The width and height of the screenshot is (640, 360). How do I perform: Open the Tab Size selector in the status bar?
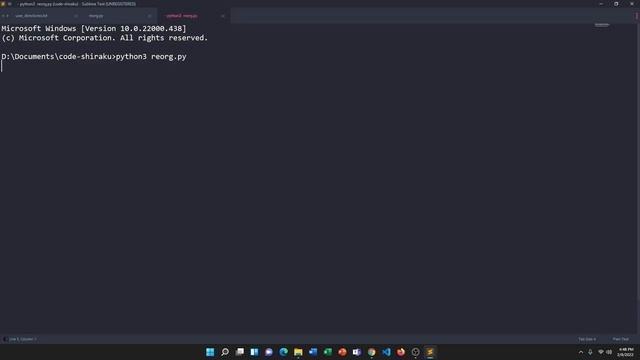(x=587, y=339)
